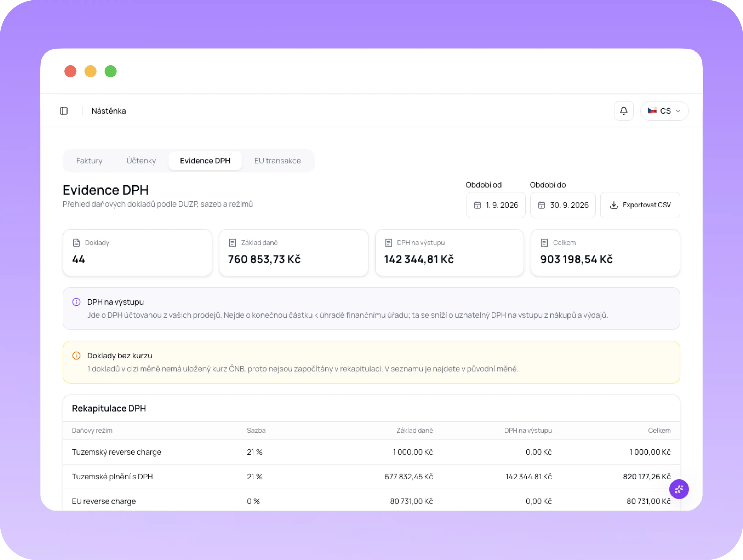Screen dimensions: 743x560
Task: Click the calendar icon in Období do
Action: [541, 205]
